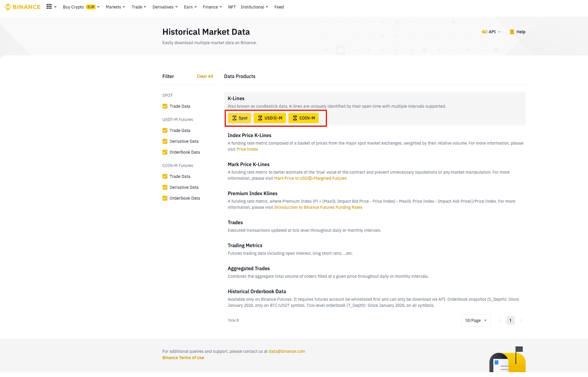Open the Feed menu item

point(279,7)
